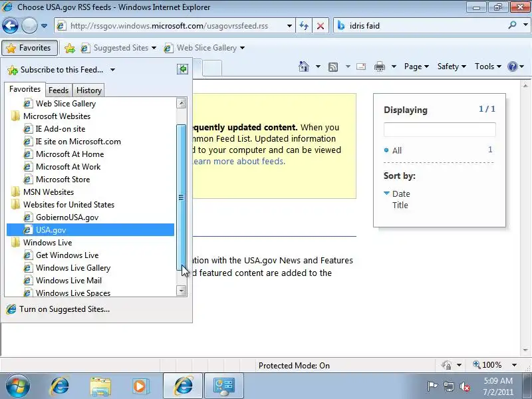Select the All feed filter
The image size is (532, 399).
pyautogui.click(x=396, y=151)
